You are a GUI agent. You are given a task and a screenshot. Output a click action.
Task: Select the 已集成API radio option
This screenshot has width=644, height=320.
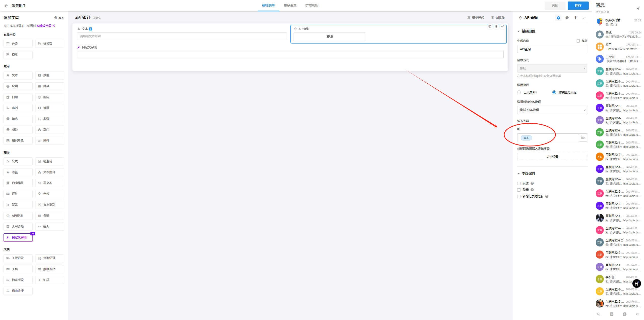tap(519, 92)
